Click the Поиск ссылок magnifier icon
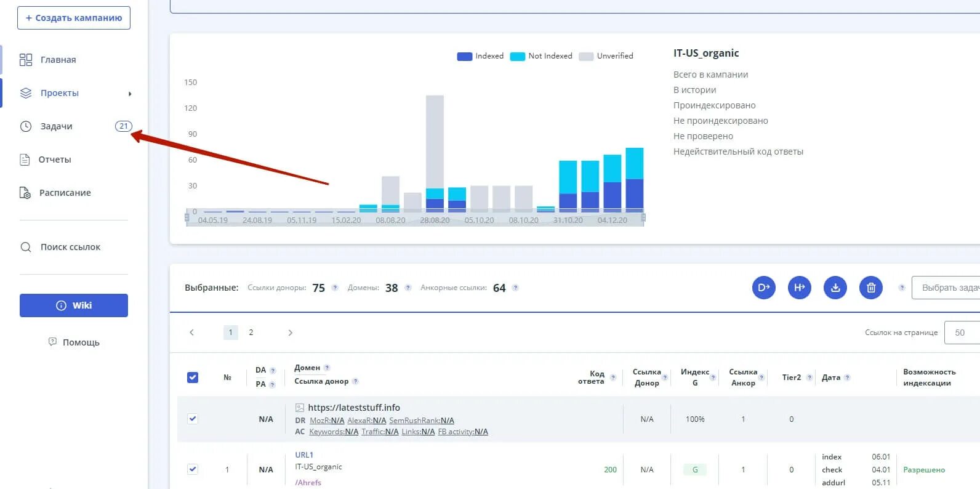The image size is (980, 489). click(26, 247)
